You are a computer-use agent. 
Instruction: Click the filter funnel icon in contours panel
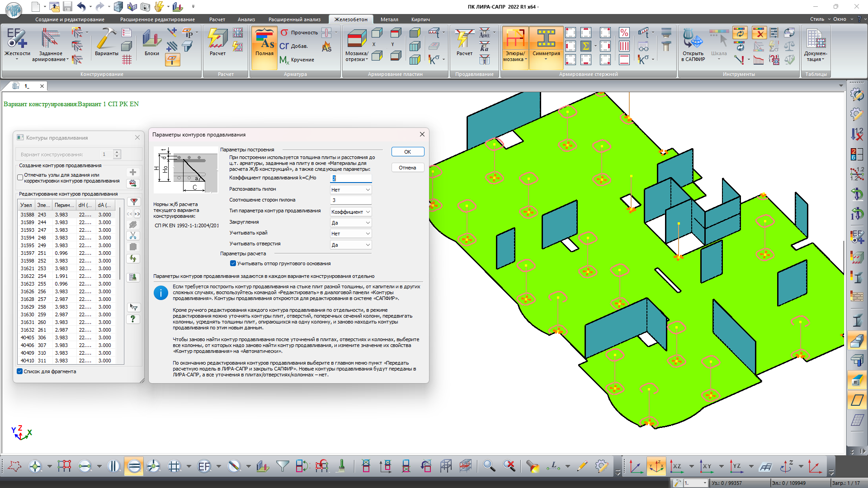pos(134,202)
